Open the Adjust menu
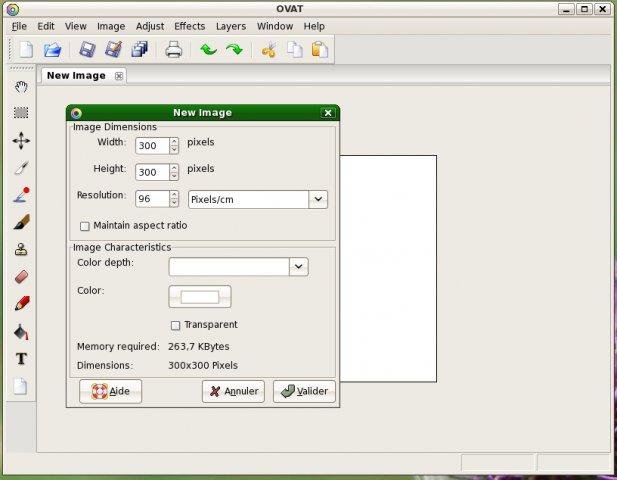This screenshot has width=617, height=480. click(x=150, y=26)
